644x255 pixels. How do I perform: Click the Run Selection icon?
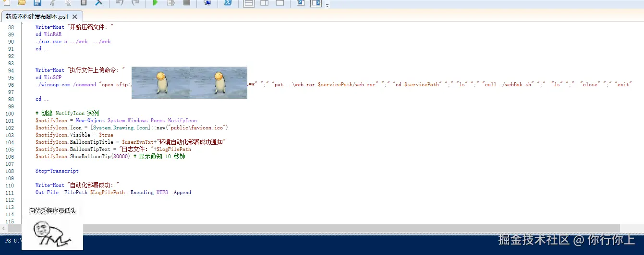[x=170, y=3]
